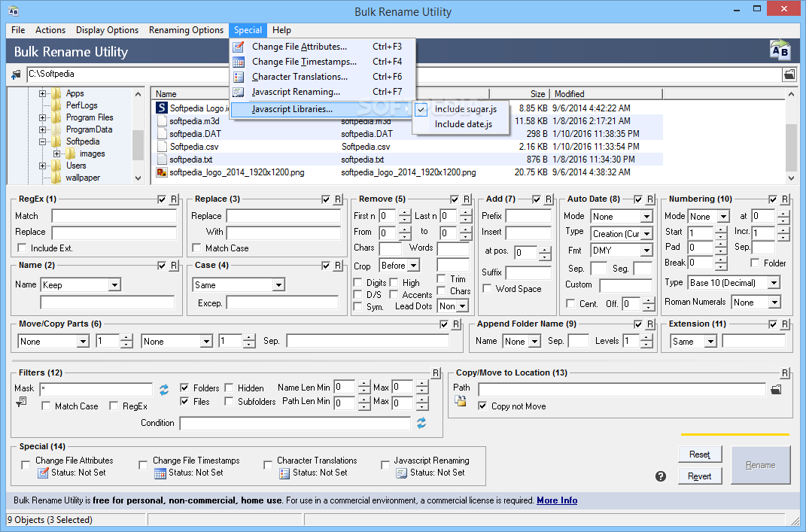806x532 pixels.
Task: Click the RegEx Match input field
Action: click(114, 216)
